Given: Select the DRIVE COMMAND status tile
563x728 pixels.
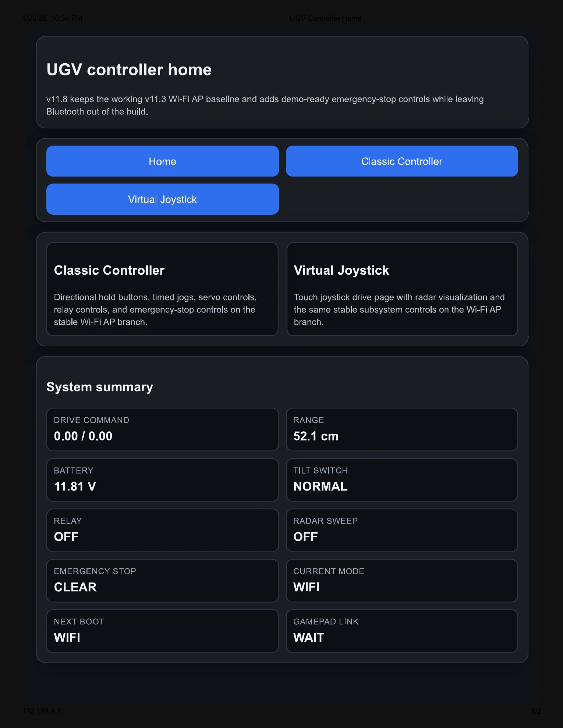Looking at the screenshot, I should [x=162, y=429].
